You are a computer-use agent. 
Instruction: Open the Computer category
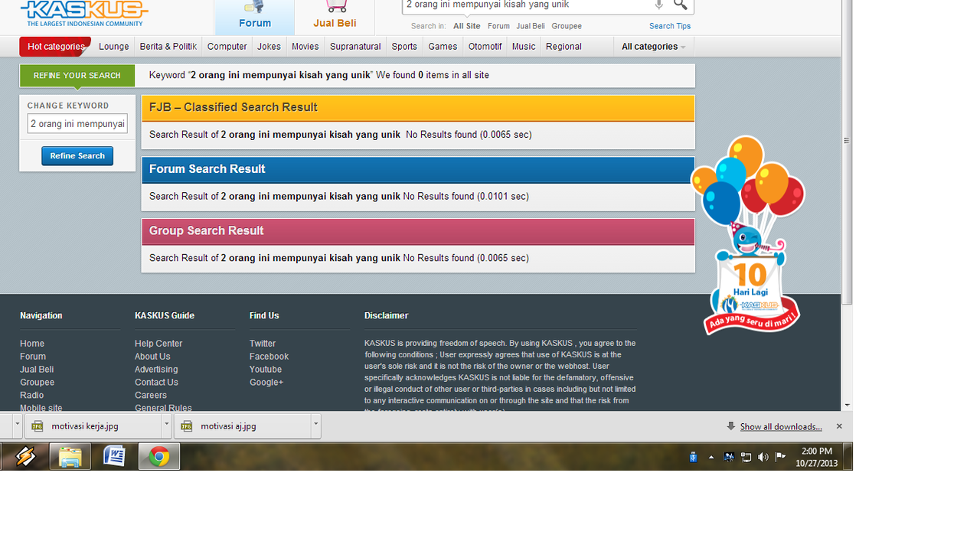[227, 47]
